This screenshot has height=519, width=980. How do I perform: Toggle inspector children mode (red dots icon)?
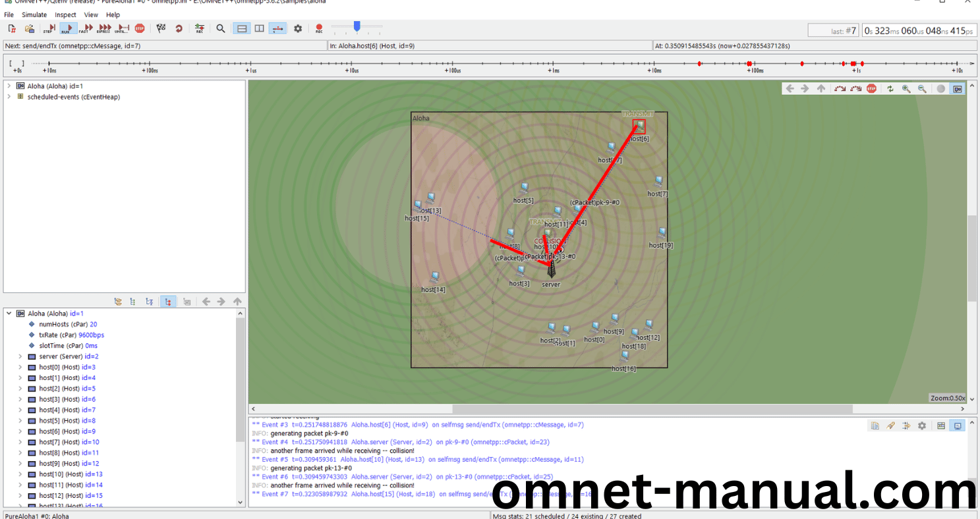167,302
